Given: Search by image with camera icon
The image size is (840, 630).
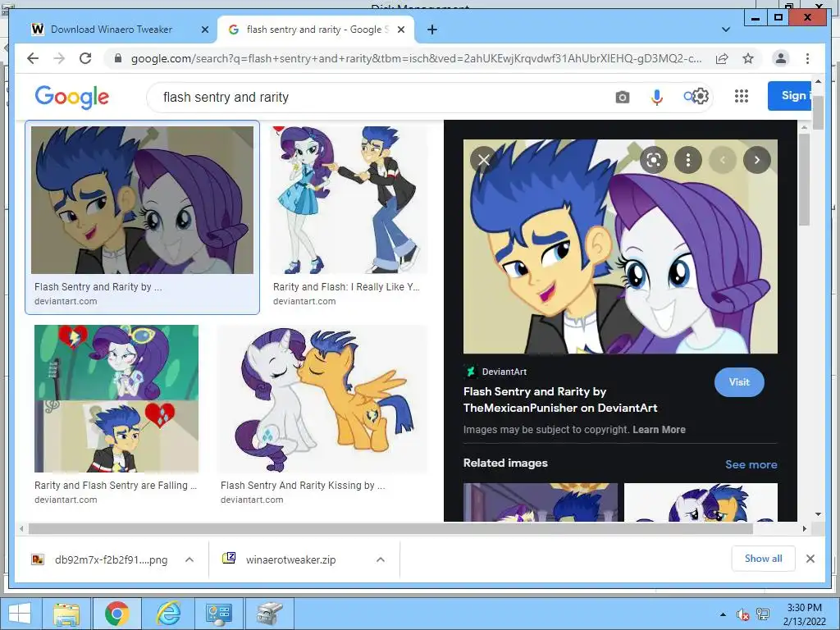Looking at the screenshot, I should 622,97.
